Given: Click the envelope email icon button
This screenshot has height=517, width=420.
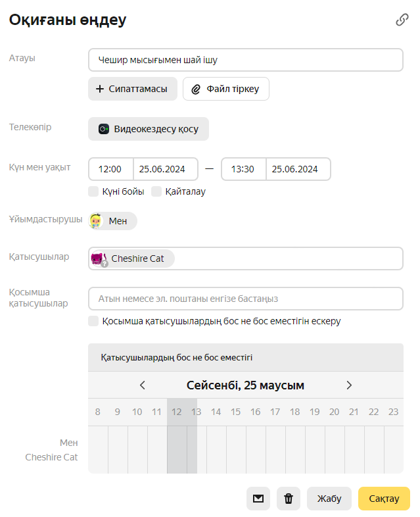Looking at the screenshot, I should click(x=258, y=499).
